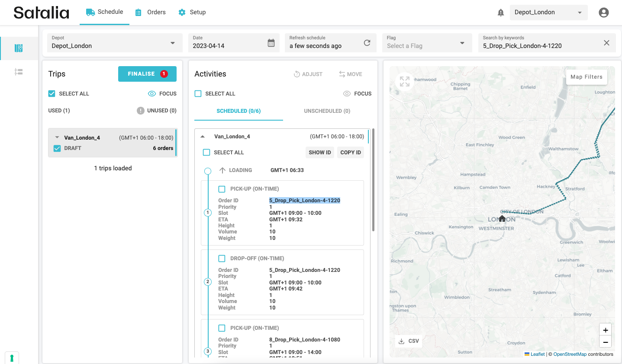The height and width of the screenshot is (364, 622).
Task: Click the map view sidebar icon
Action: coord(19,48)
